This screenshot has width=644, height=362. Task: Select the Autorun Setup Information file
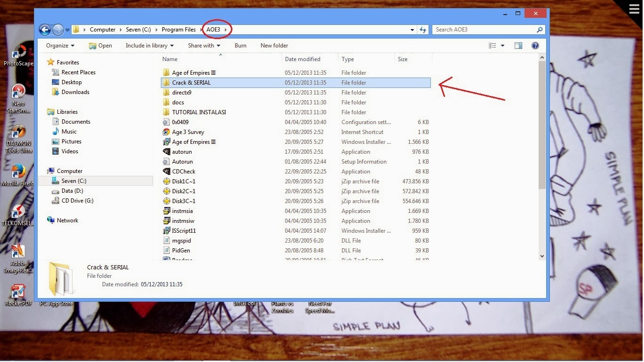coord(295,162)
